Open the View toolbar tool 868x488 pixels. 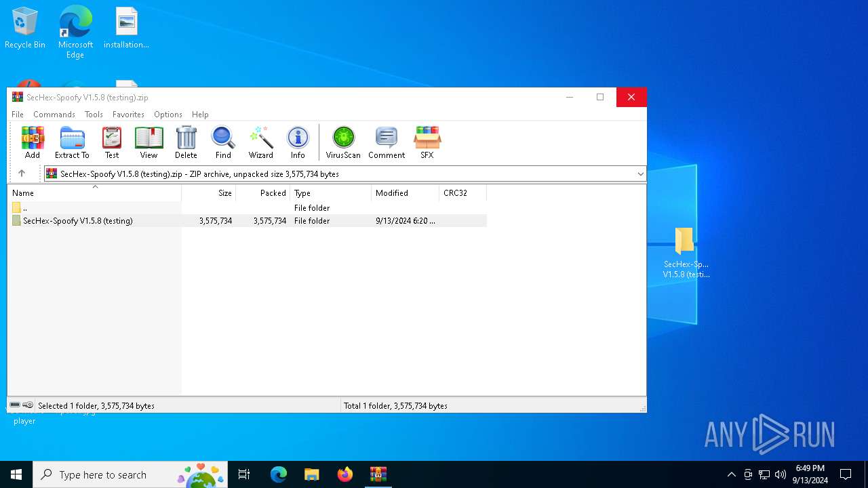(149, 142)
